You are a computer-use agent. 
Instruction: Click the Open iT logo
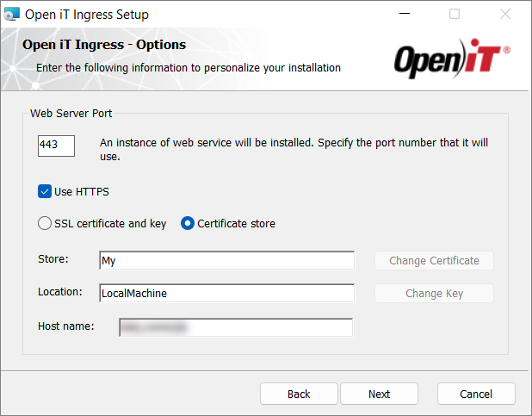tap(452, 59)
